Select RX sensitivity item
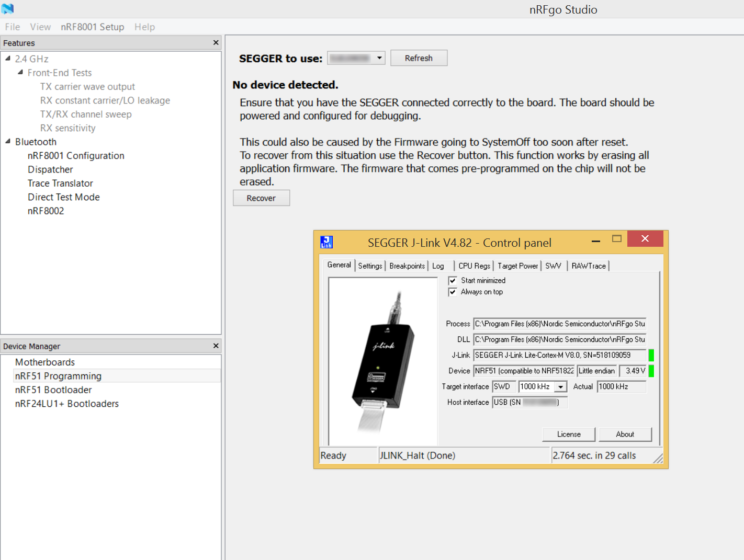The height and width of the screenshot is (560, 744). point(68,128)
